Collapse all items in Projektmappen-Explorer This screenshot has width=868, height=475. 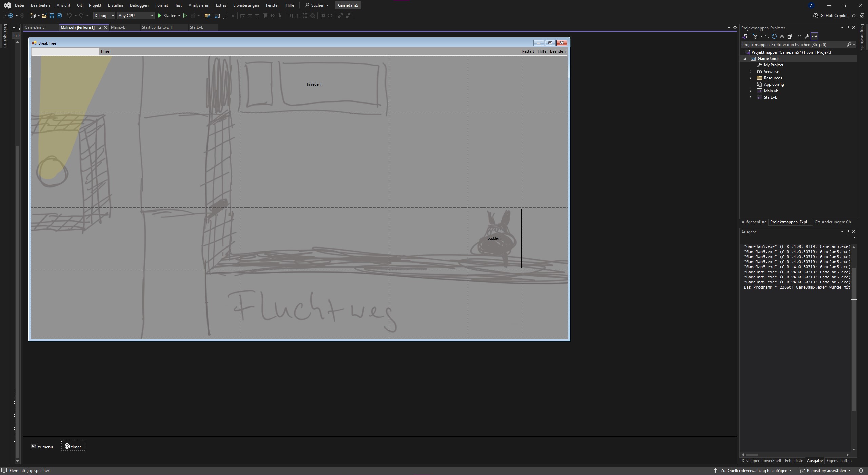(782, 36)
